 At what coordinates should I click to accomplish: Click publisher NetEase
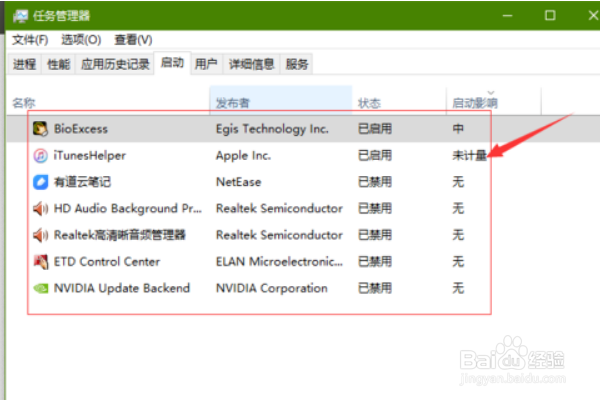pyautogui.click(x=238, y=182)
